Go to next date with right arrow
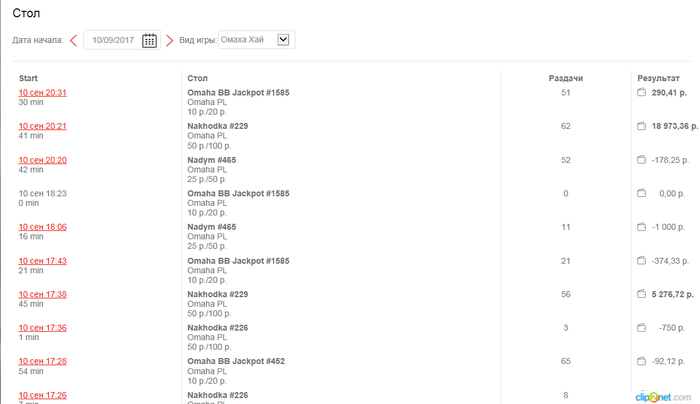This screenshot has width=700, height=404. pos(169,41)
